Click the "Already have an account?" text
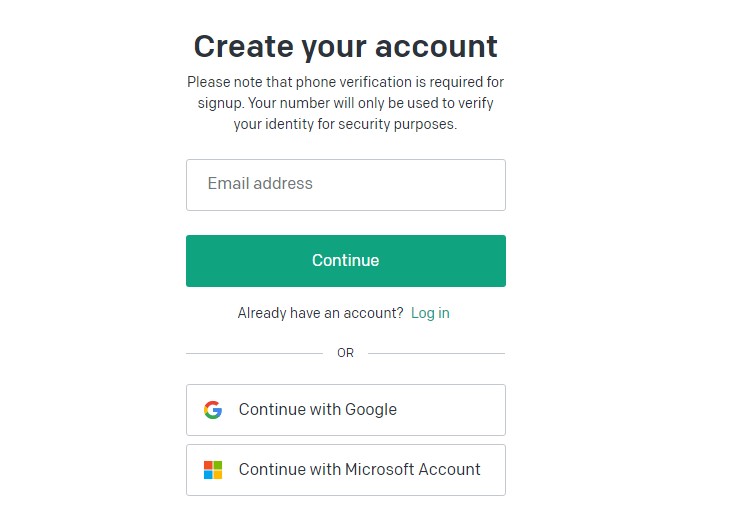This screenshot has width=731, height=525. [320, 313]
